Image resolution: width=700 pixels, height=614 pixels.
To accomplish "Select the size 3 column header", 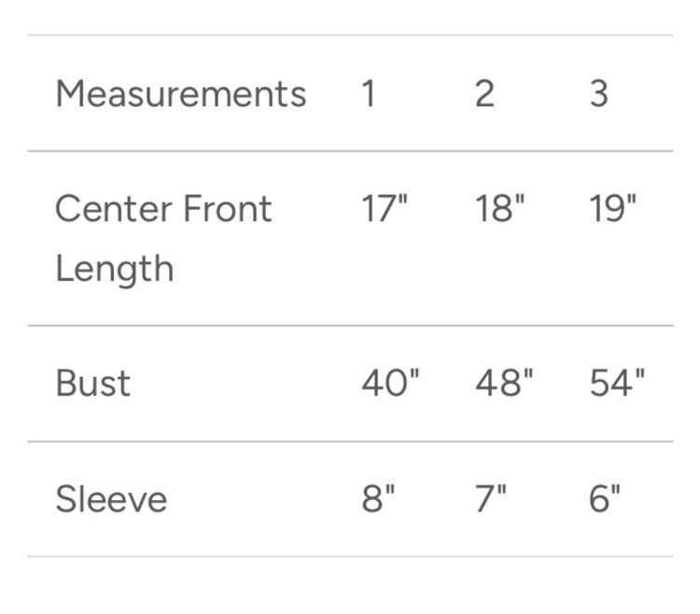I will tap(599, 94).
